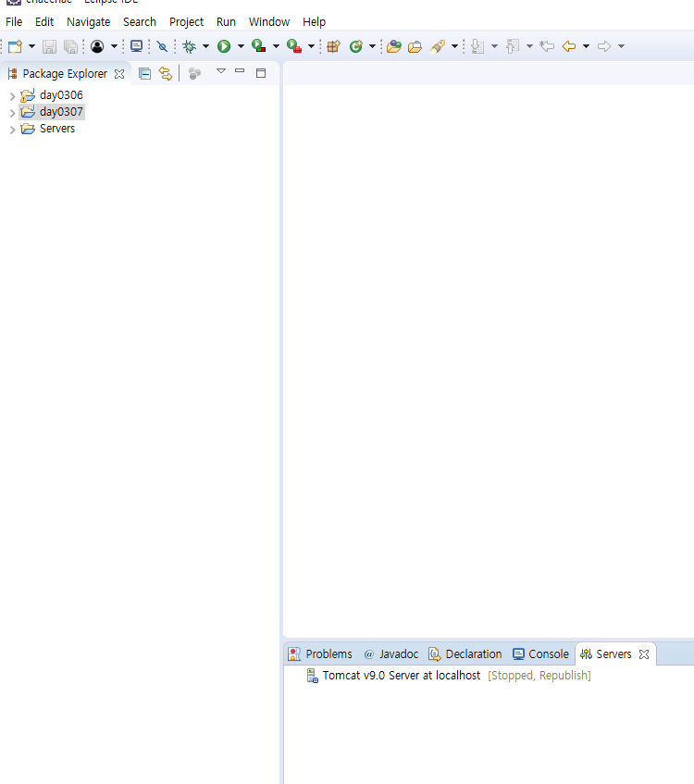Screen dimensions: 694x784
Task: Click the Search flashlight icon
Action: (438, 46)
